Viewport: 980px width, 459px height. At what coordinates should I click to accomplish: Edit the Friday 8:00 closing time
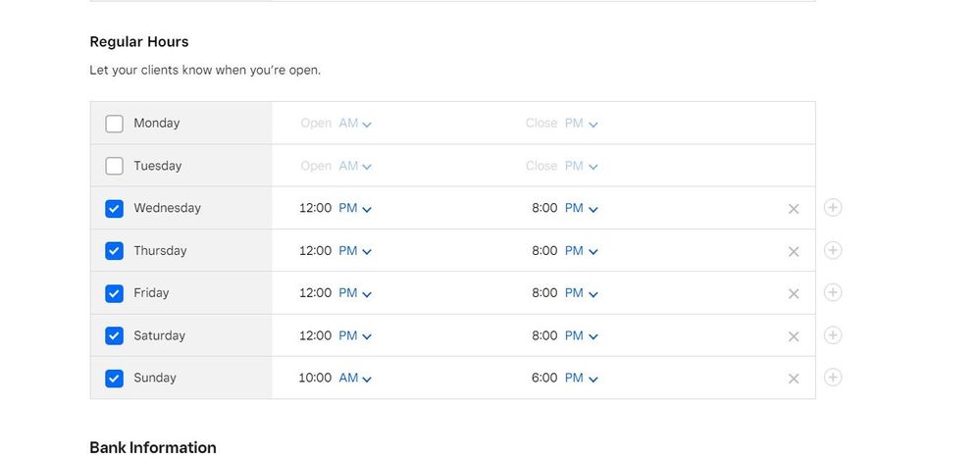(544, 293)
